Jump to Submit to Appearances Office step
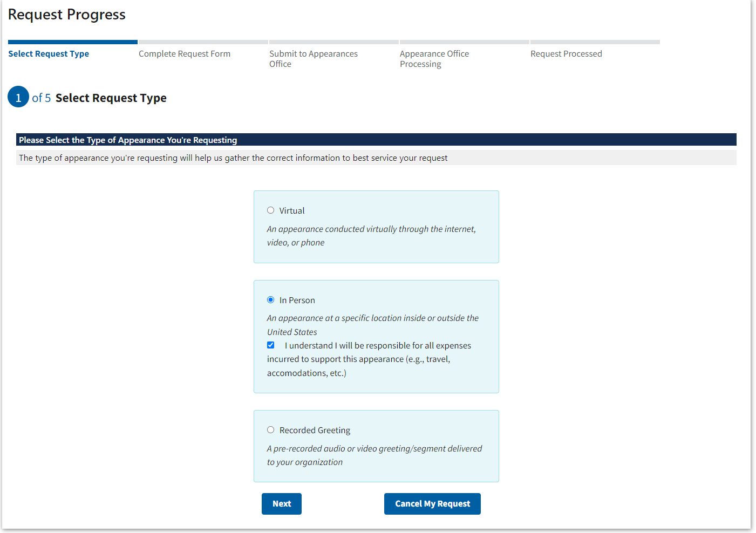The image size is (756, 533). pyautogui.click(x=313, y=59)
